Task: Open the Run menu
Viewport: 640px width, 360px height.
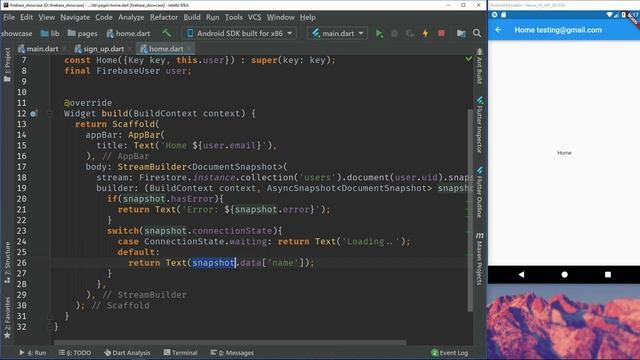Action: coord(212,17)
